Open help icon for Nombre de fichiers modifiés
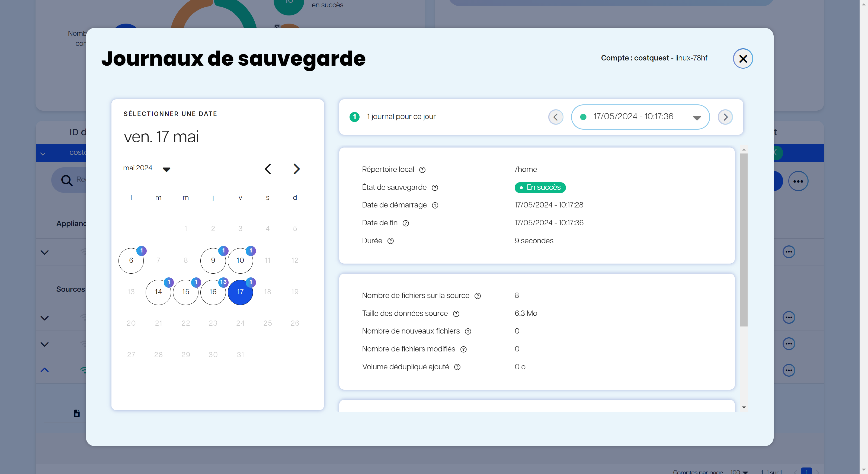Image resolution: width=868 pixels, height=474 pixels. [463, 349]
